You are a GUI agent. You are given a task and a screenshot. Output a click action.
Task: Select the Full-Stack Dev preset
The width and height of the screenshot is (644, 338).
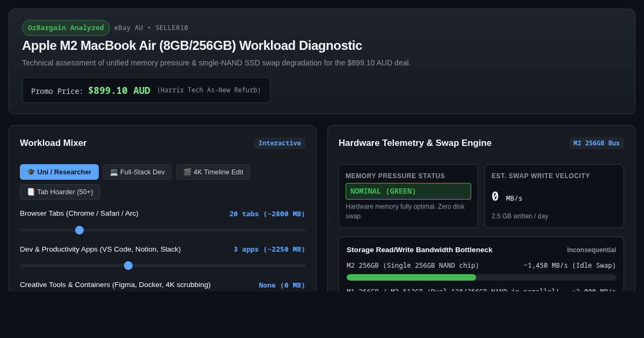(x=137, y=172)
